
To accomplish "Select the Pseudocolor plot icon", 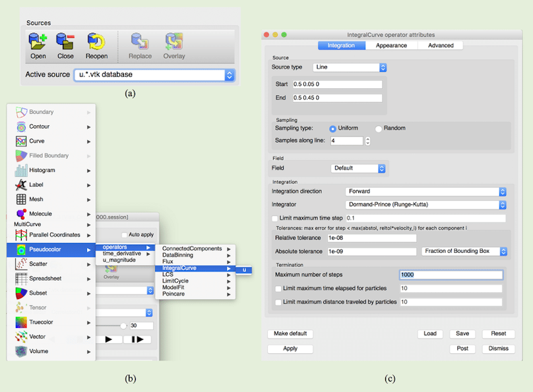I will tap(21, 250).
